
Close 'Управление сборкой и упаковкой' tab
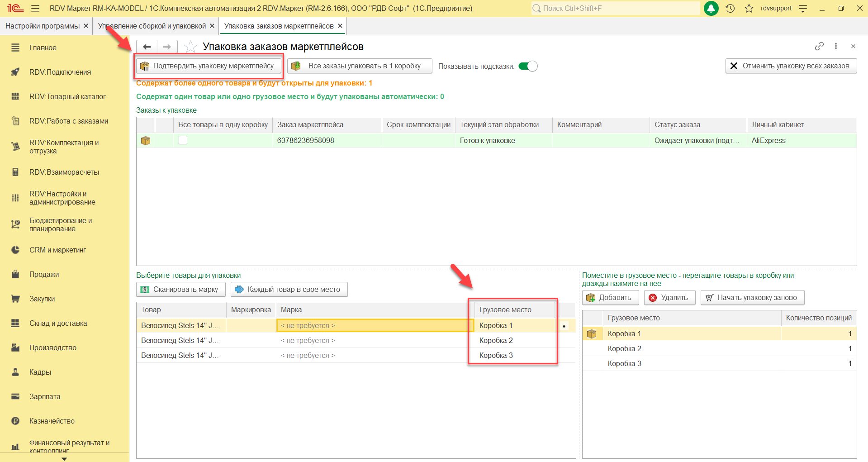[x=212, y=26]
